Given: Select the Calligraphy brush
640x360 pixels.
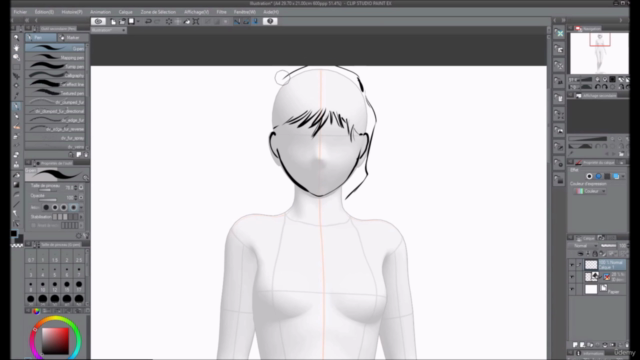Looking at the screenshot, I should [55, 76].
